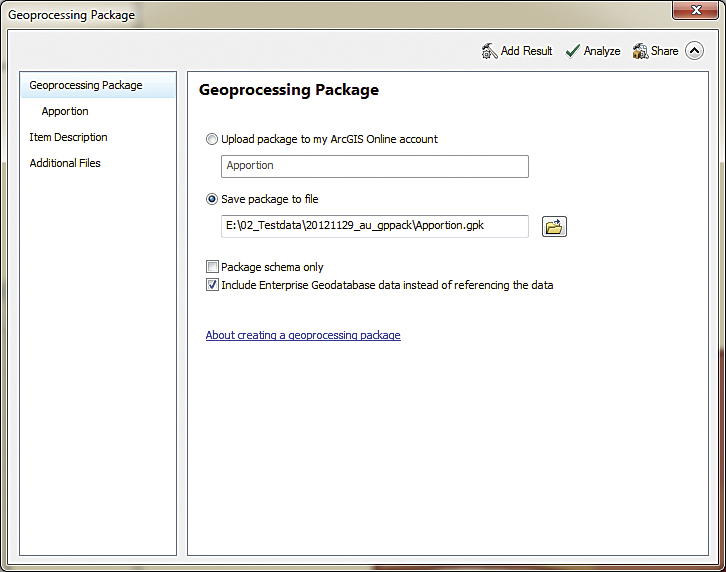Click the Apportion package name field
726x572 pixels.
coord(374,166)
